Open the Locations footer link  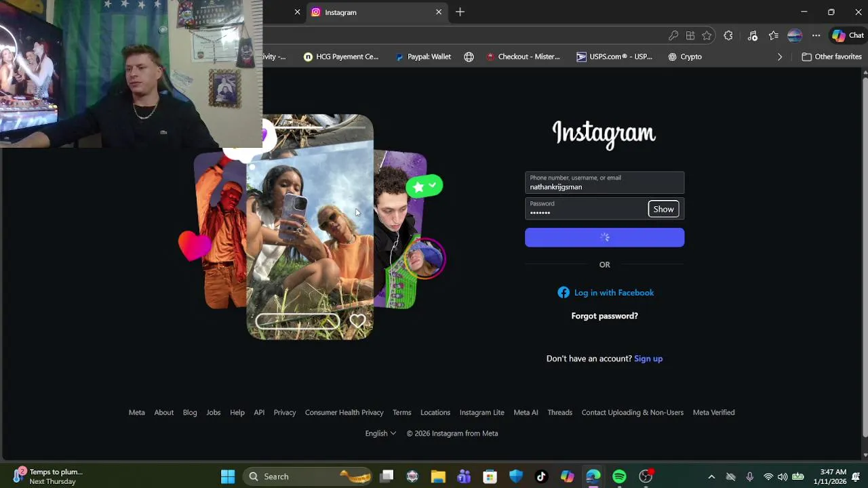click(435, 412)
